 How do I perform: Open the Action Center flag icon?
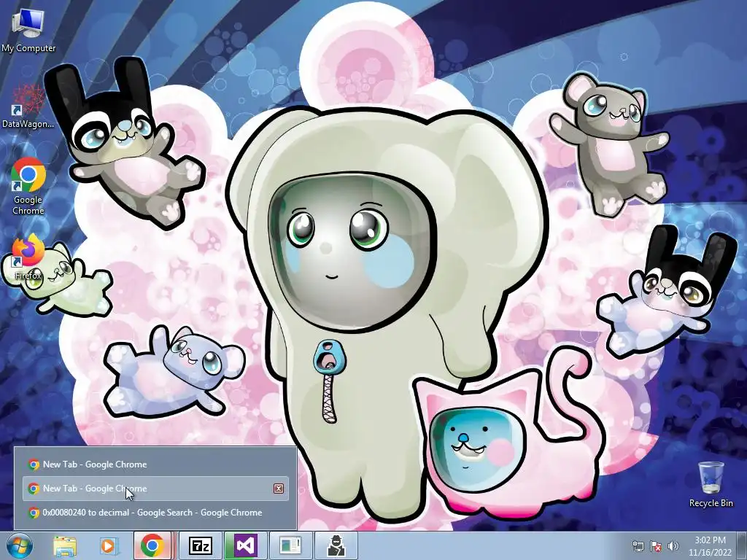pyautogui.click(x=656, y=546)
